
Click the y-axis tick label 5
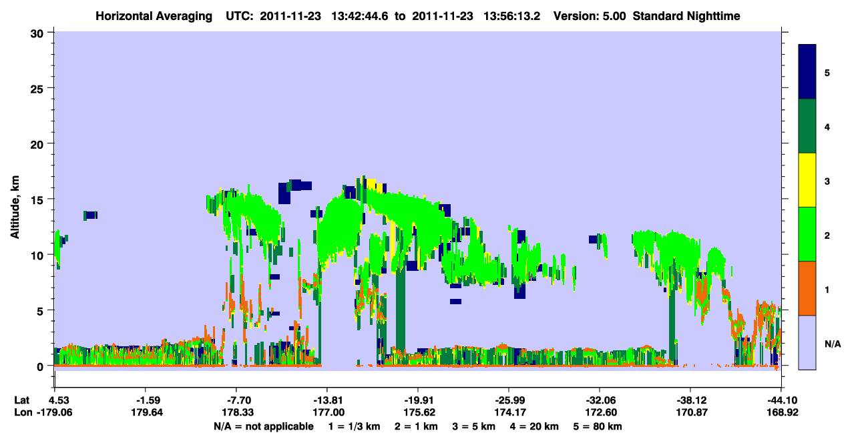pyautogui.click(x=42, y=310)
